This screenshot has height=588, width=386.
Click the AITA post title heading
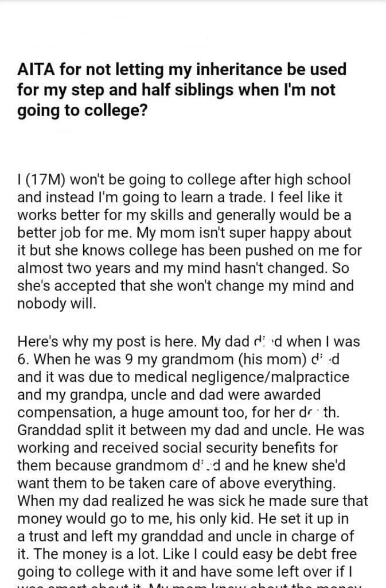coord(182,89)
